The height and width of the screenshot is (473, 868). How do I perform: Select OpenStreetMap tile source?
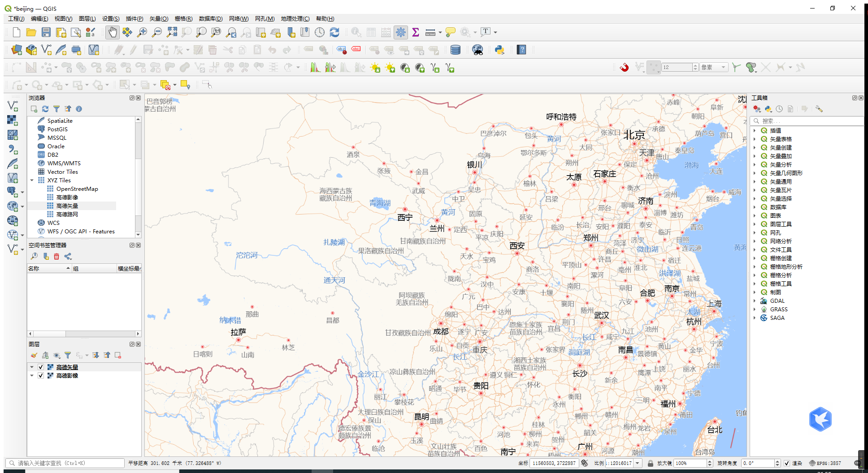tap(77, 189)
